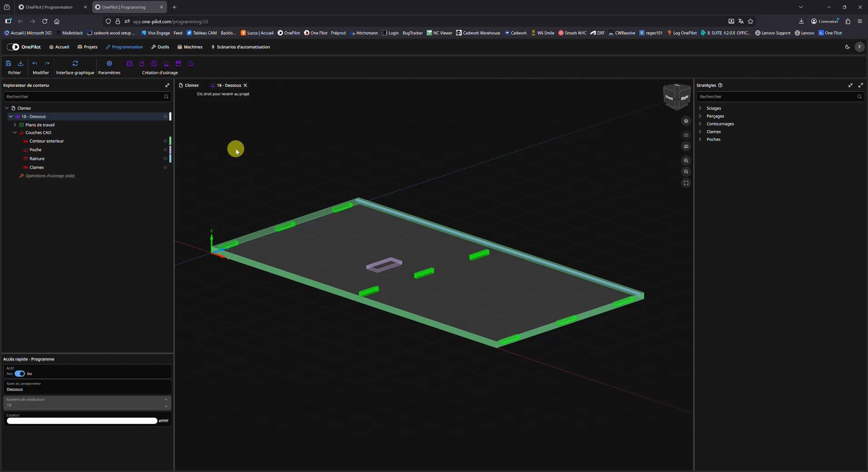Expand the Clamex strategies
The image size is (868, 472).
[x=700, y=132]
